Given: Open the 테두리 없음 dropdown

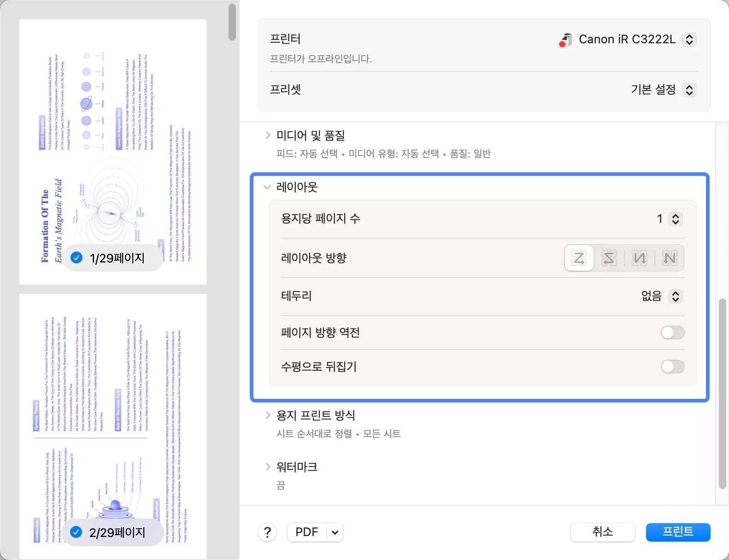Looking at the screenshot, I should click(675, 296).
